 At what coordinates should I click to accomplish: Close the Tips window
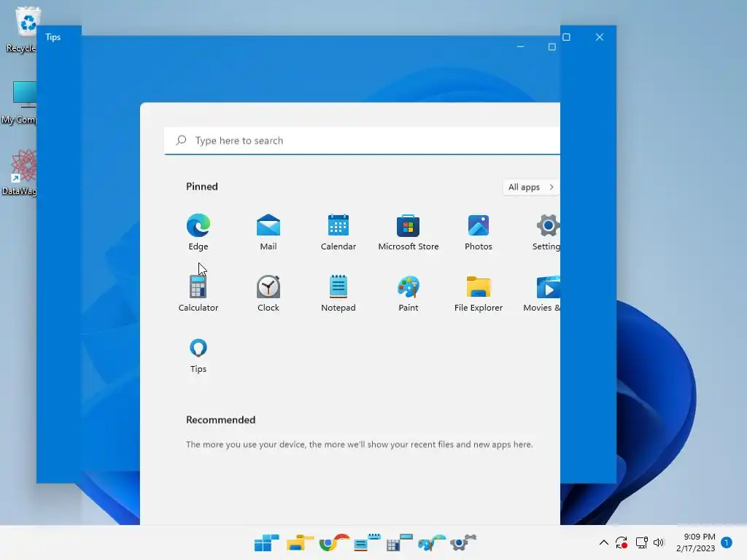[x=600, y=37]
